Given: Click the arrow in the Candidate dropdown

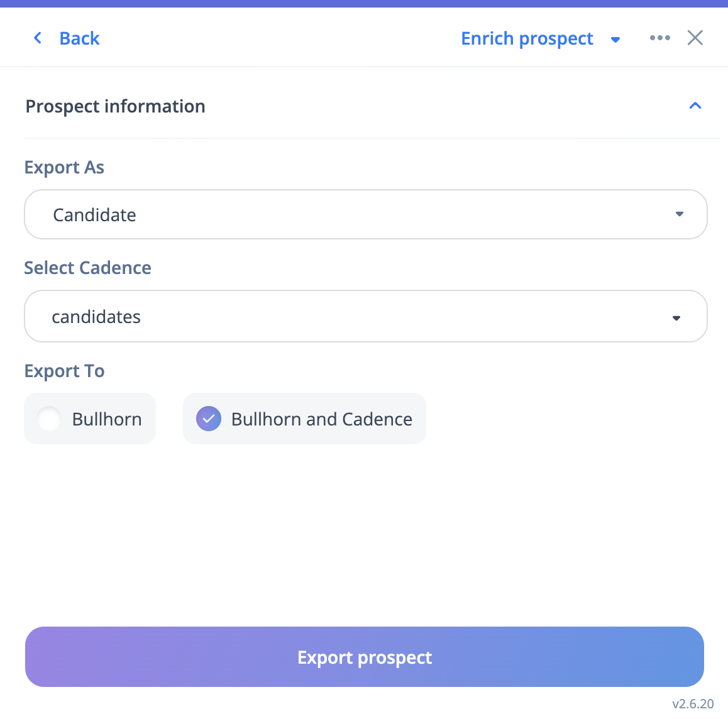Looking at the screenshot, I should tap(679, 214).
